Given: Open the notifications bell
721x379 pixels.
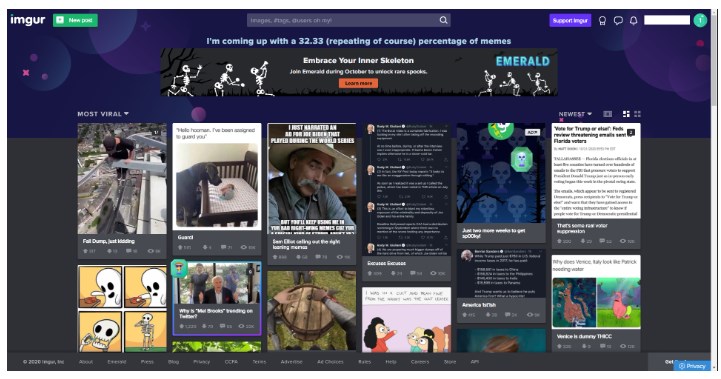Looking at the screenshot, I should click(634, 21).
